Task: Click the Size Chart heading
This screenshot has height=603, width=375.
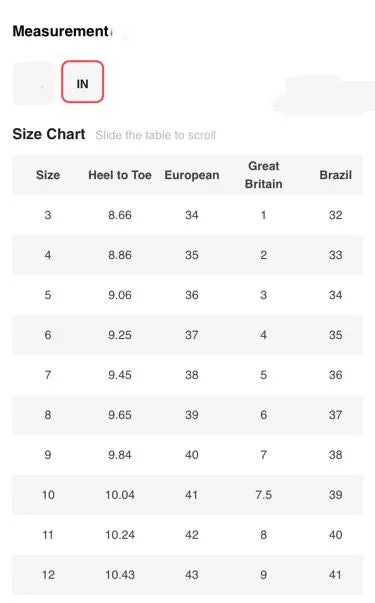Action: [x=49, y=134]
